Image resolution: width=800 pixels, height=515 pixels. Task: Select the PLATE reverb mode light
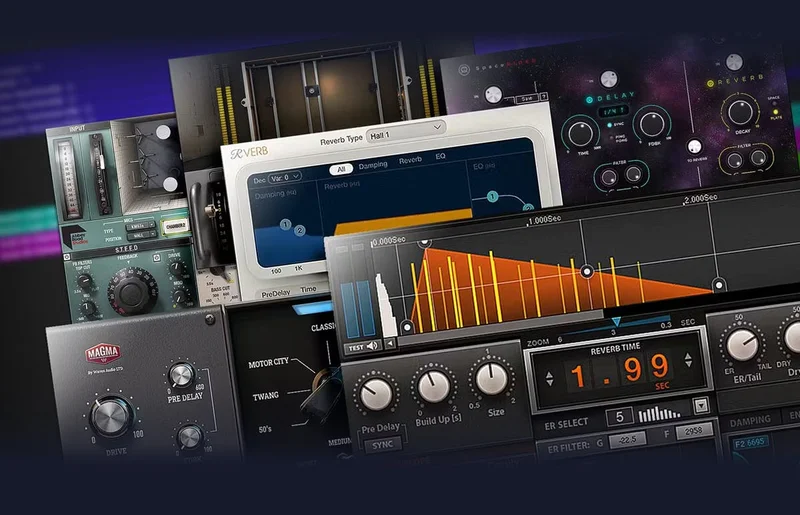(x=776, y=112)
